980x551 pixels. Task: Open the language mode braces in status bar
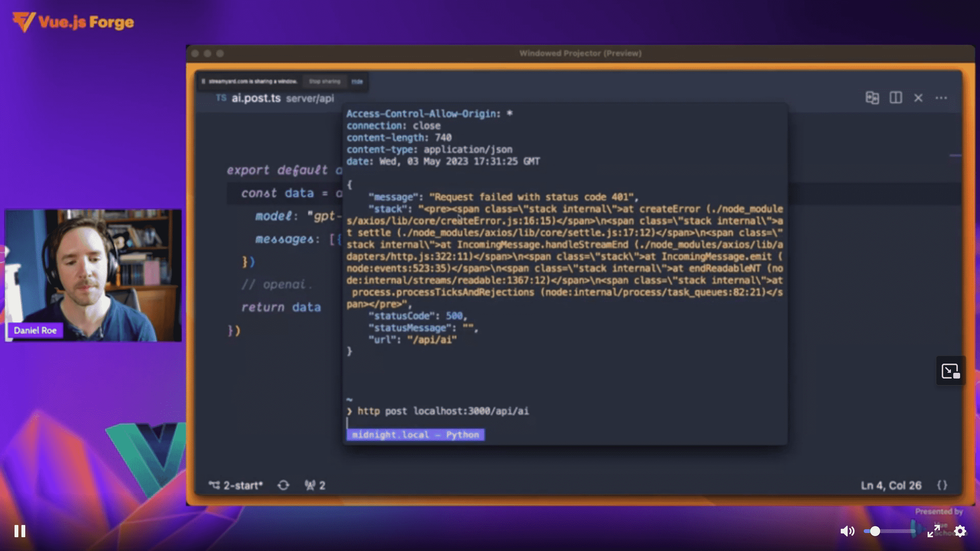(x=942, y=485)
